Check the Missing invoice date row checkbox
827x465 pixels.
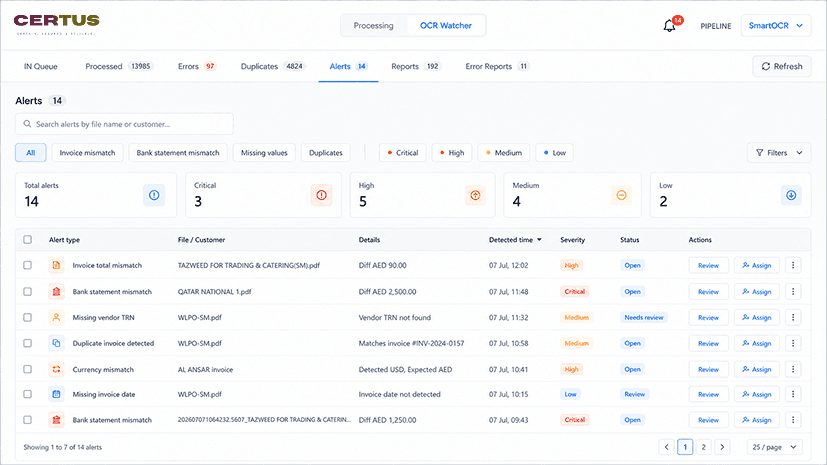click(27, 394)
